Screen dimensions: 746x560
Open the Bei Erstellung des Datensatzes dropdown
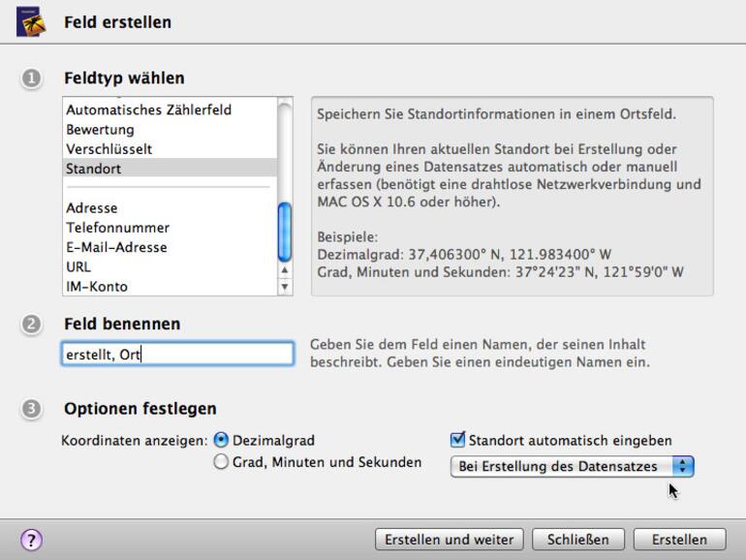pyautogui.click(x=572, y=466)
